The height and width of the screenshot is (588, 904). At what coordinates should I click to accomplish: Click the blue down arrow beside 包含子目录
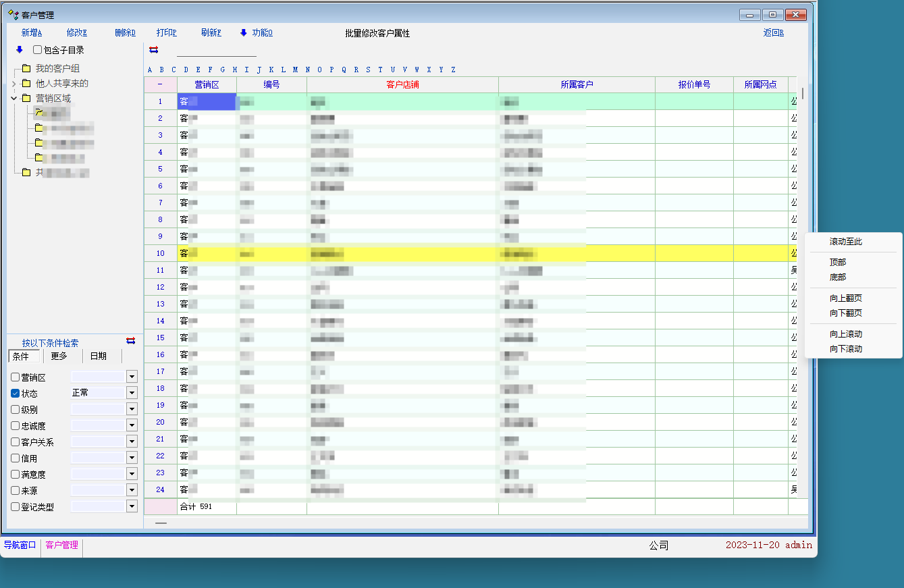coord(19,49)
